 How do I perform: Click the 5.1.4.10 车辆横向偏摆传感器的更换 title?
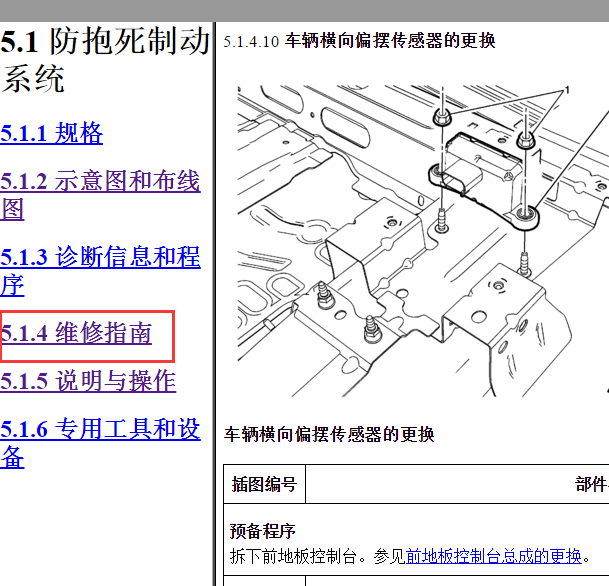click(x=359, y=41)
